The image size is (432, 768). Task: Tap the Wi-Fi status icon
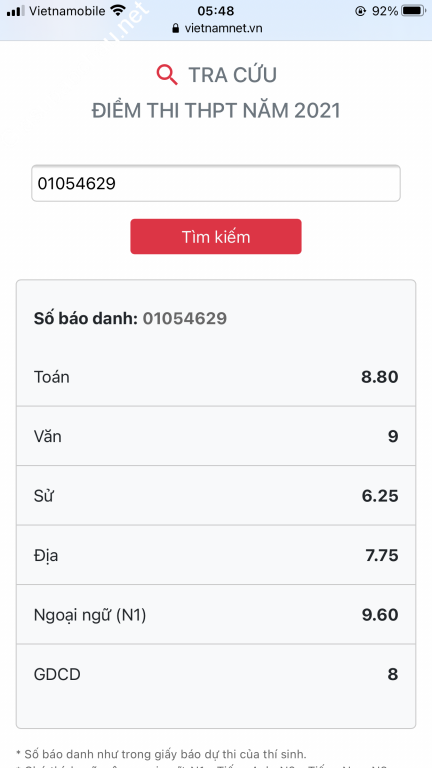(118, 10)
